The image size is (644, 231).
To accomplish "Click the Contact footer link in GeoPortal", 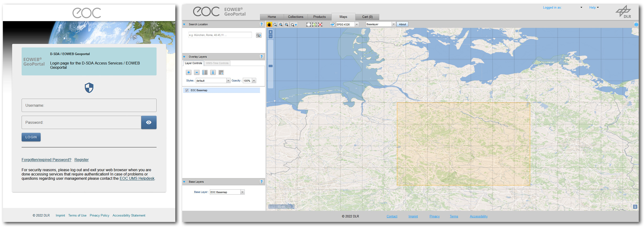I will (x=392, y=216).
